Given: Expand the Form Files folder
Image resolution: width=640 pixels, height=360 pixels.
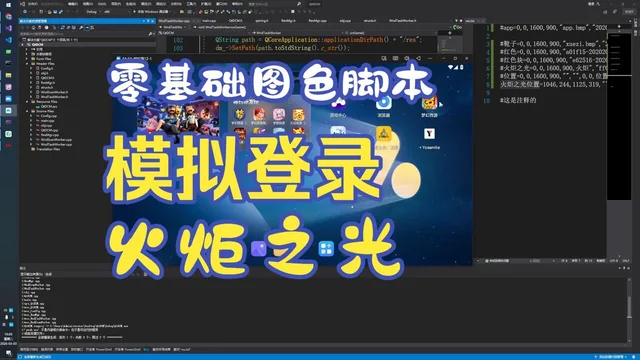Looking at the screenshot, I should [27, 59].
